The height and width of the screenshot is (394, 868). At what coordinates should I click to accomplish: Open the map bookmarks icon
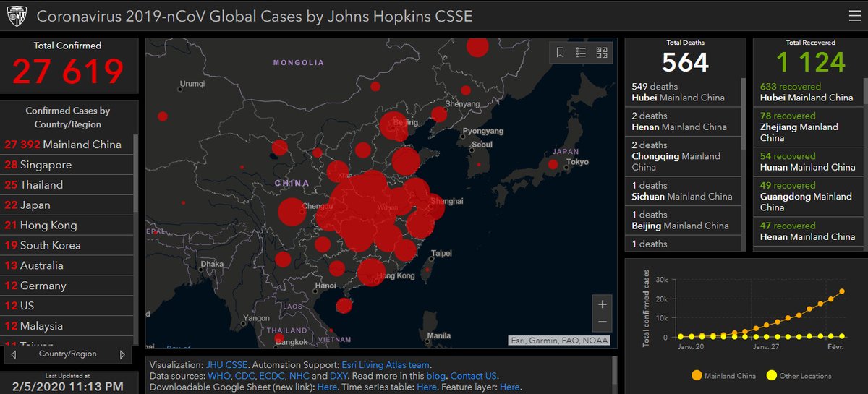point(561,52)
